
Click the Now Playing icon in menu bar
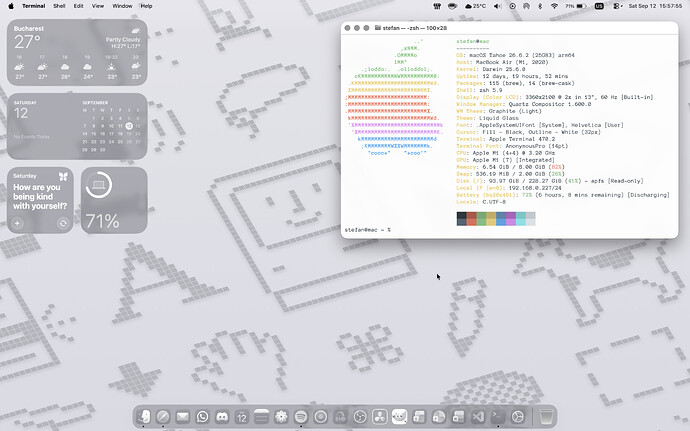click(x=512, y=6)
